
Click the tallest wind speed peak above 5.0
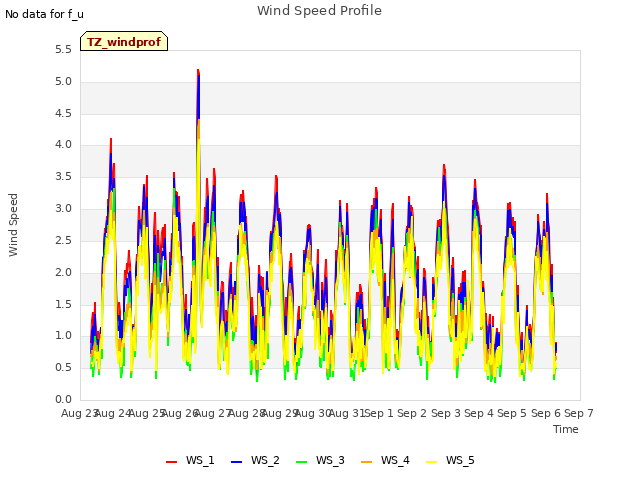[x=198, y=72]
